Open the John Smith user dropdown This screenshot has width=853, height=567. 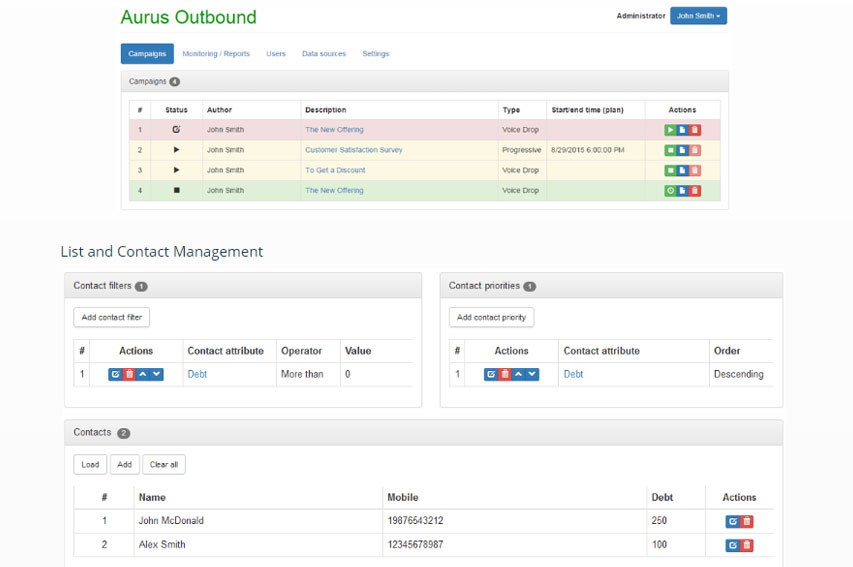click(698, 16)
